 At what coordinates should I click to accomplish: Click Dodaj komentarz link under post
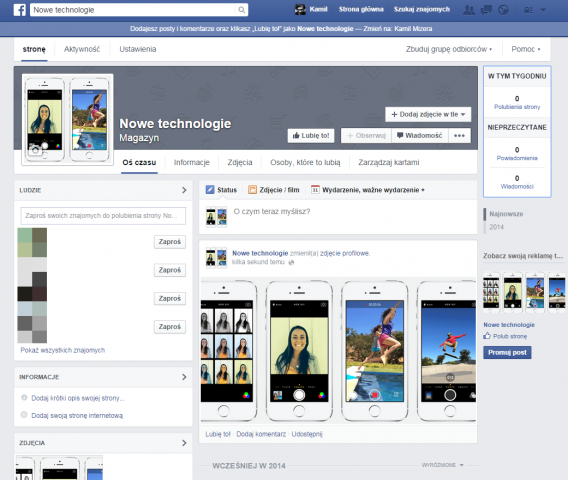261,434
